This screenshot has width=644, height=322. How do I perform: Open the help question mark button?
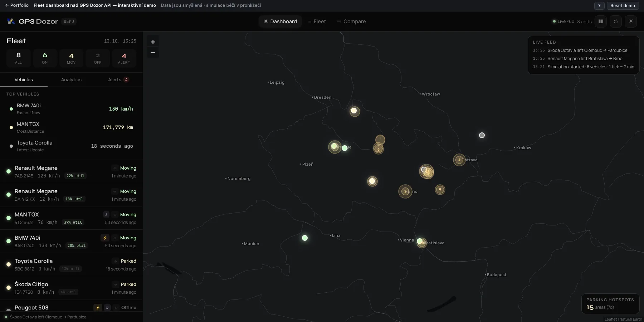click(599, 5)
